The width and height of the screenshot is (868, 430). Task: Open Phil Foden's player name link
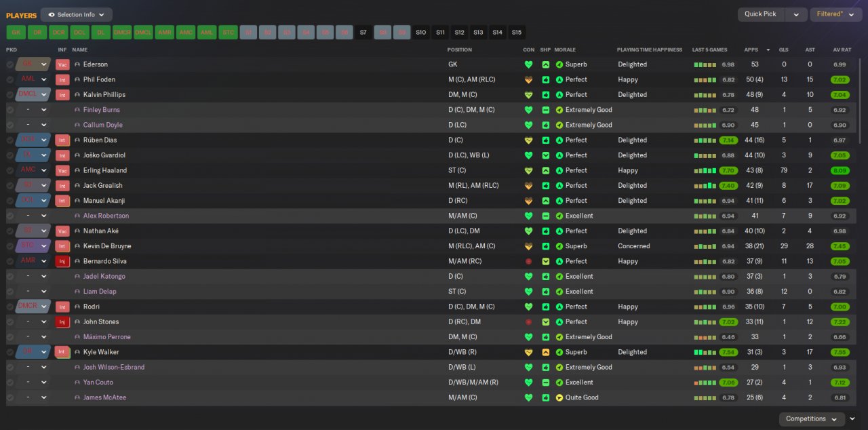99,79
